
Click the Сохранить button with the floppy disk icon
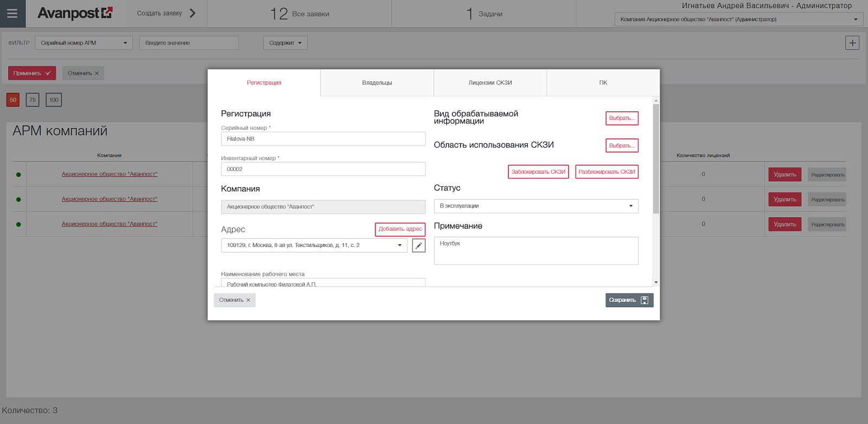(x=629, y=300)
